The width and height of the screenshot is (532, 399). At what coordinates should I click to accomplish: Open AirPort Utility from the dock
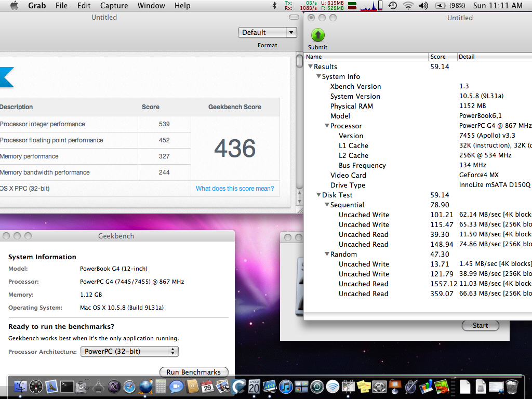332,387
